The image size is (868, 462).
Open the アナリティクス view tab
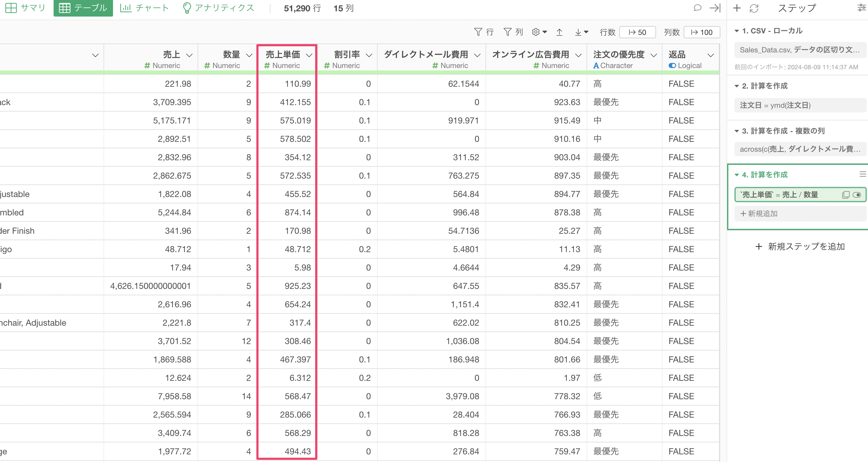tap(218, 8)
